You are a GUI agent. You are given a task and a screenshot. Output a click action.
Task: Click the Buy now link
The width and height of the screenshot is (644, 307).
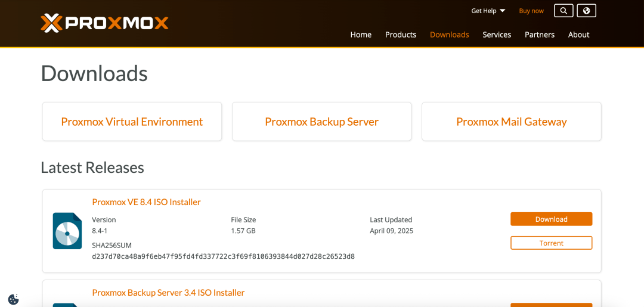(x=531, y=11)
